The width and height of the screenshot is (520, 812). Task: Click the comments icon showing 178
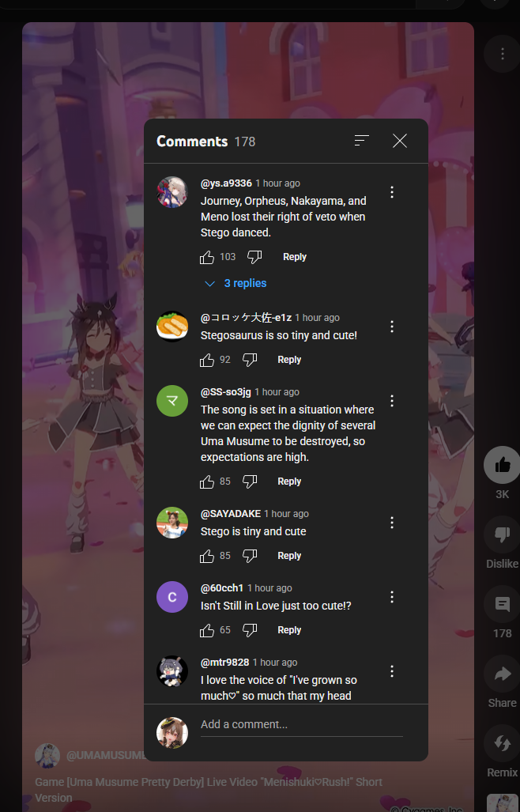pos(502,604)
